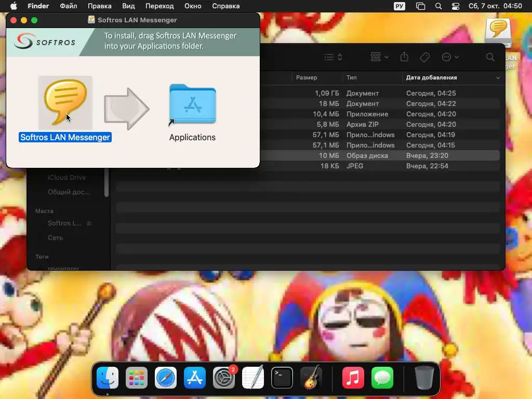
Task: Change list view mode in the Finder toolbar
Action: [333, 57]
